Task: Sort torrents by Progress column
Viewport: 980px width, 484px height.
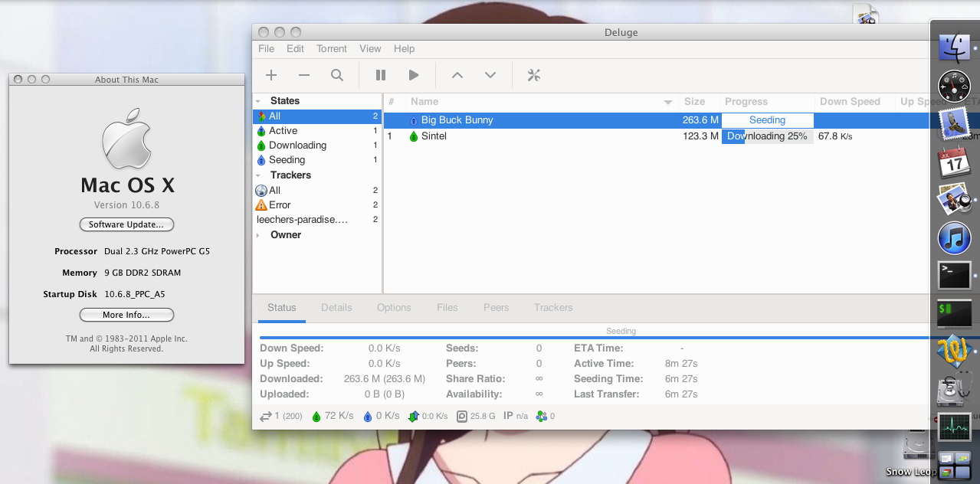Action: click(767, 102)
